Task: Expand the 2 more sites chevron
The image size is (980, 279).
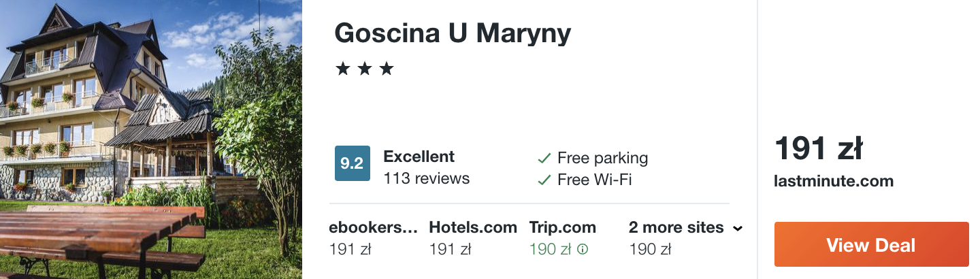Action: point(737,229)
